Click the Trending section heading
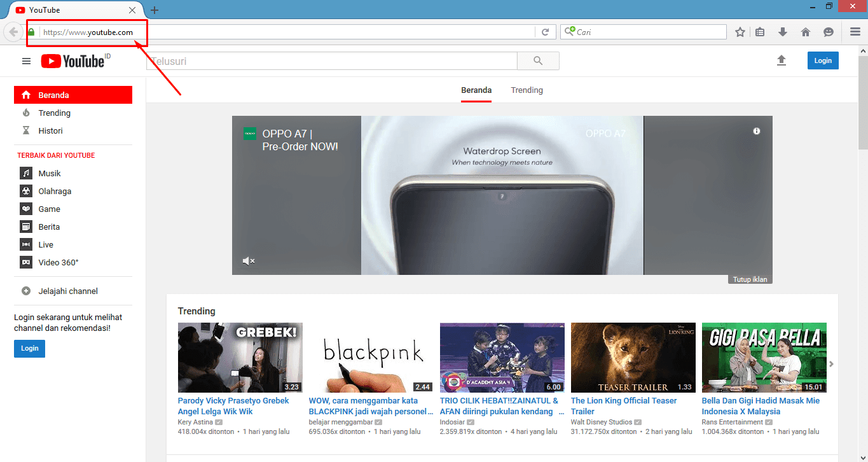This screenshot has width=868, height=462. (x=196, y=311)
